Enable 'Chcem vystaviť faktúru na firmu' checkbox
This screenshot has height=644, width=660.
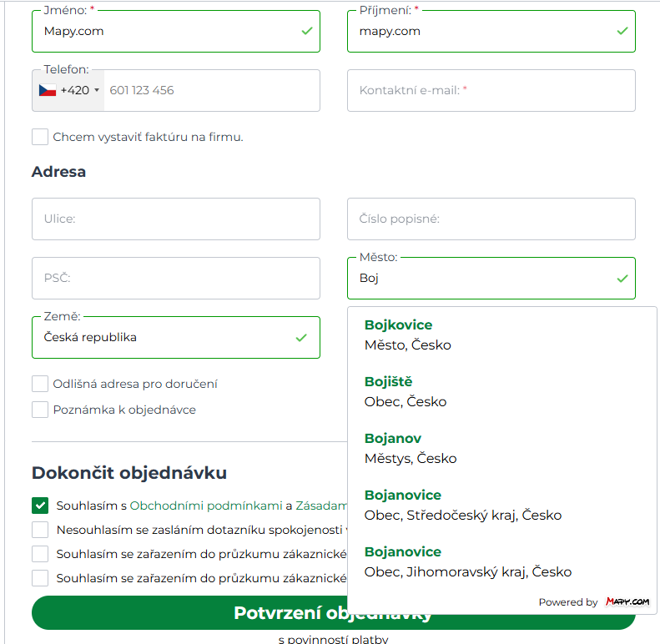pos(40,137)
